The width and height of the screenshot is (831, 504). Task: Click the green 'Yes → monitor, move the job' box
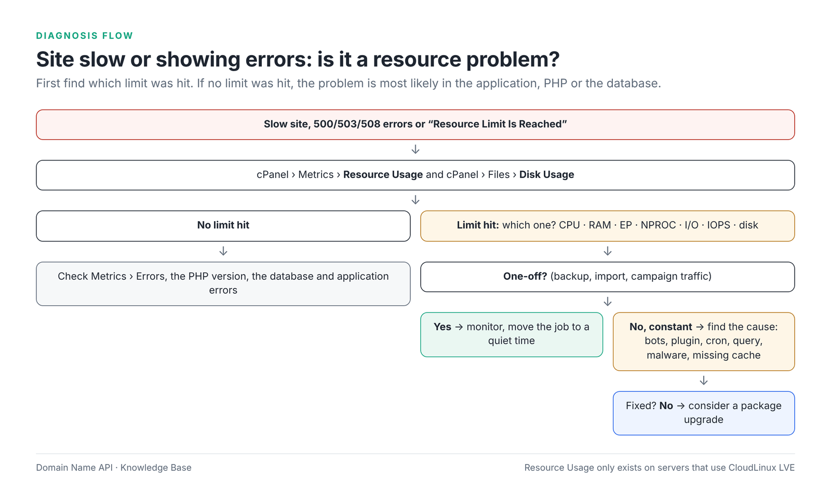512,334
